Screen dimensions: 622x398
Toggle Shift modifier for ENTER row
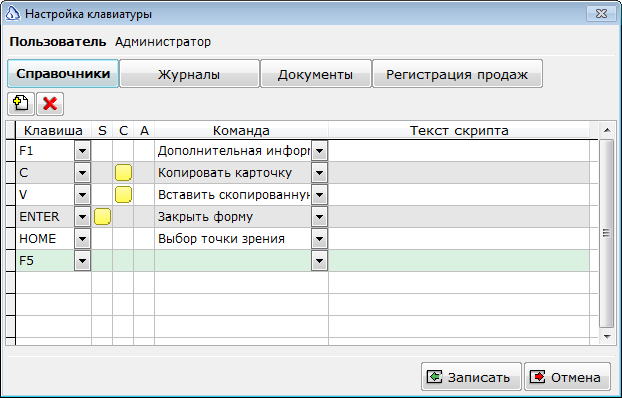tap(102, 217)
